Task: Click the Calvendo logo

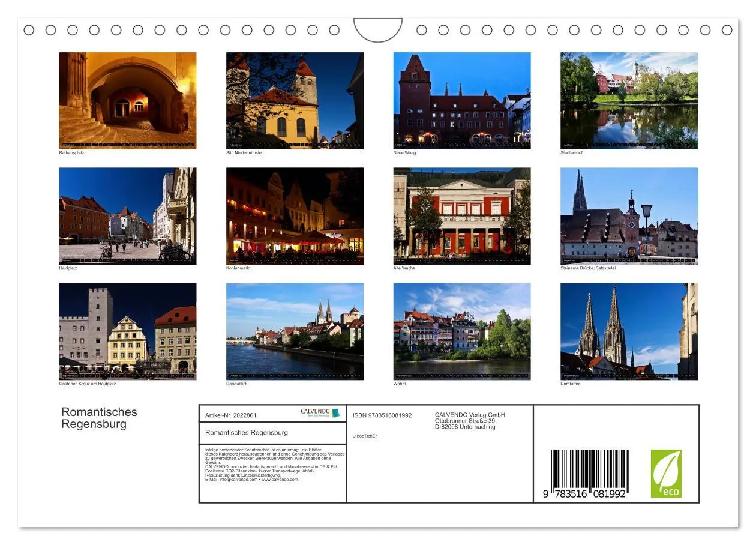Action: click(320, 413)
